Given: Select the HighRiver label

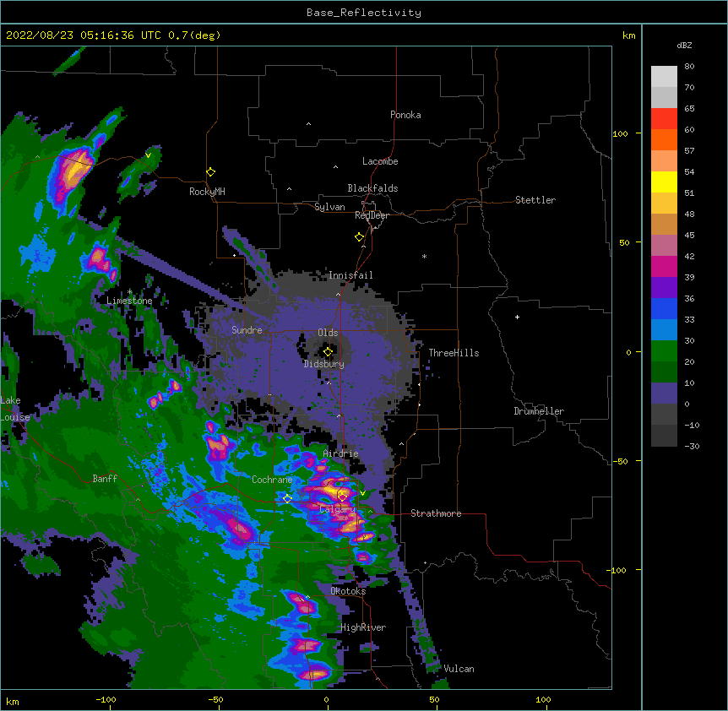Looking at the screenshot, I should 363,627.
